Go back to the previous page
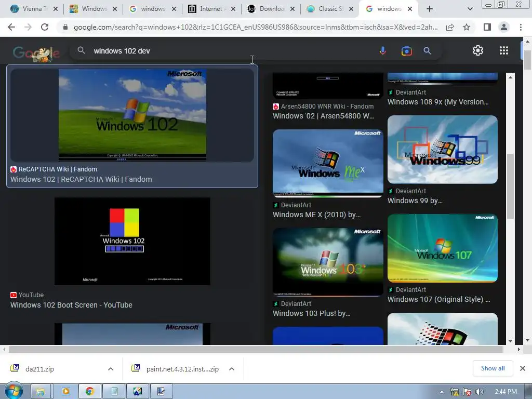Image resolution: width=532 pixels, height=399 pixels. pos(11,27)
